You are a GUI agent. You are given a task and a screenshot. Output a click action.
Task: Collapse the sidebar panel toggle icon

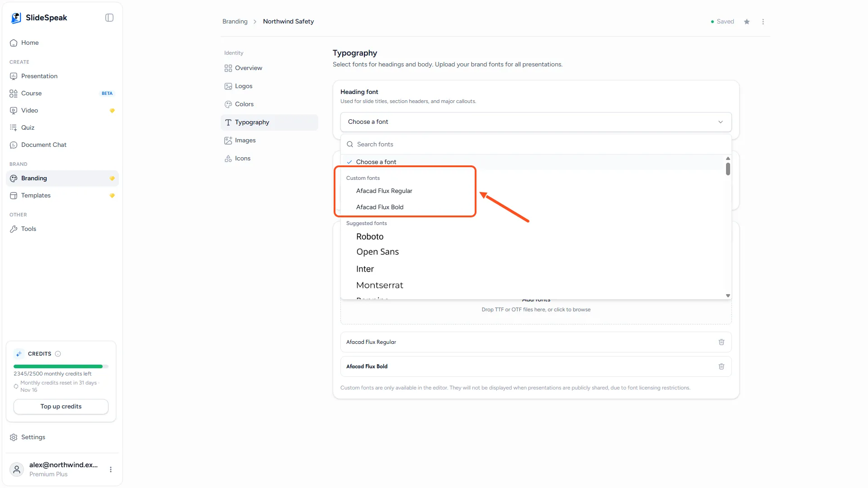[109, 18]
